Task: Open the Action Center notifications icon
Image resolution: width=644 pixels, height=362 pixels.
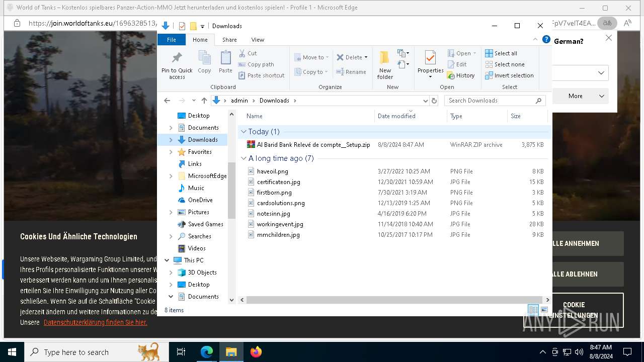Action: coord(627,352)
